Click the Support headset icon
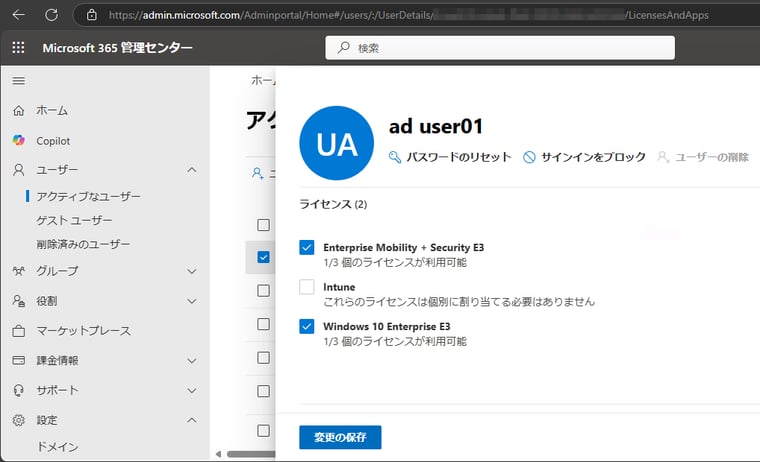Image resolution: width=760 pixels, height=462 pixels. point(18,390)
